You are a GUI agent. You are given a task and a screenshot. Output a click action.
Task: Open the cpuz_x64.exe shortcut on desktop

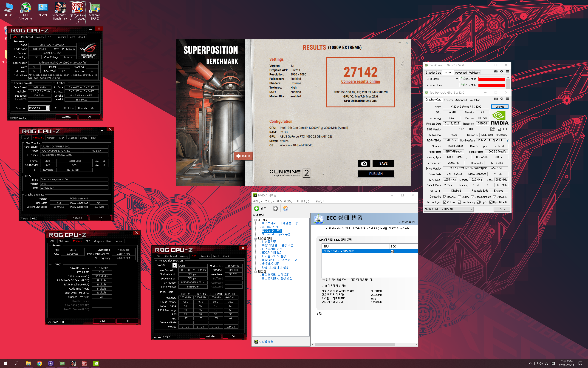coord(77,13)
